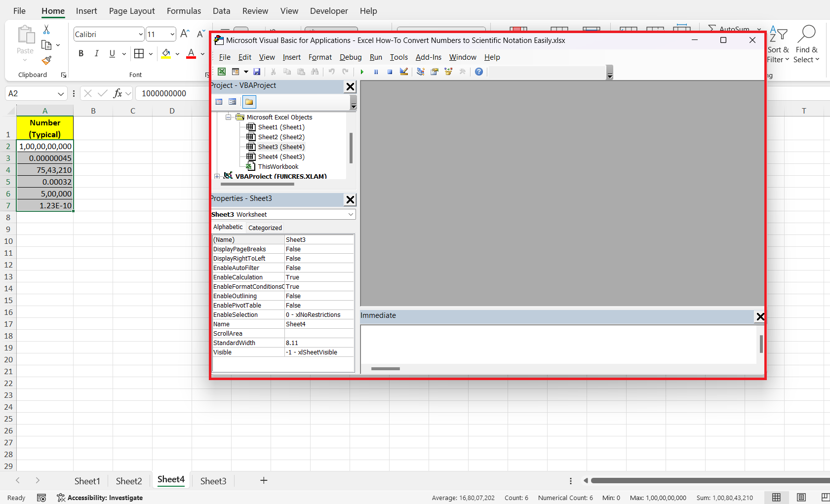Open Project Explorer icon in VBA toolbar
This screenshot has height=504, width=830.
pos(420,72)
